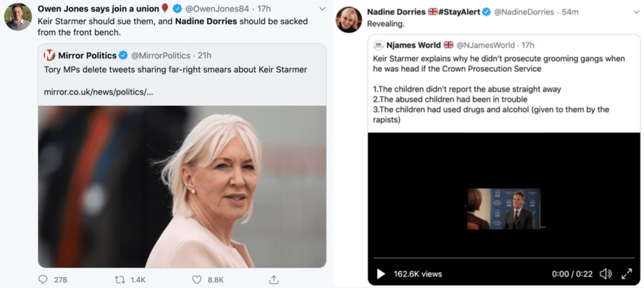This screenshot has height=288, width=644.
Task: Click Owen Jones's profile avatar
Action: pyautogui.click(x=18, y=16)
